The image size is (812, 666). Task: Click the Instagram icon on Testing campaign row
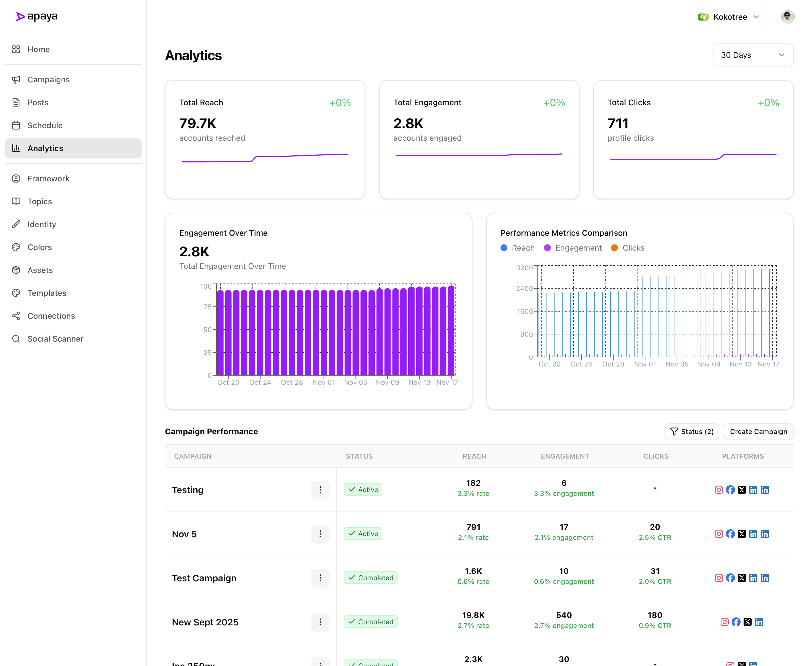point(719,489)
